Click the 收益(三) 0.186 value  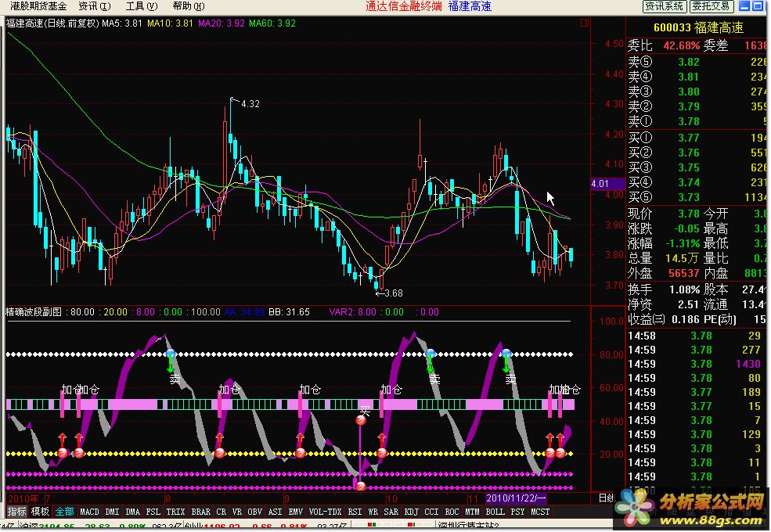(x=686, y=320)
